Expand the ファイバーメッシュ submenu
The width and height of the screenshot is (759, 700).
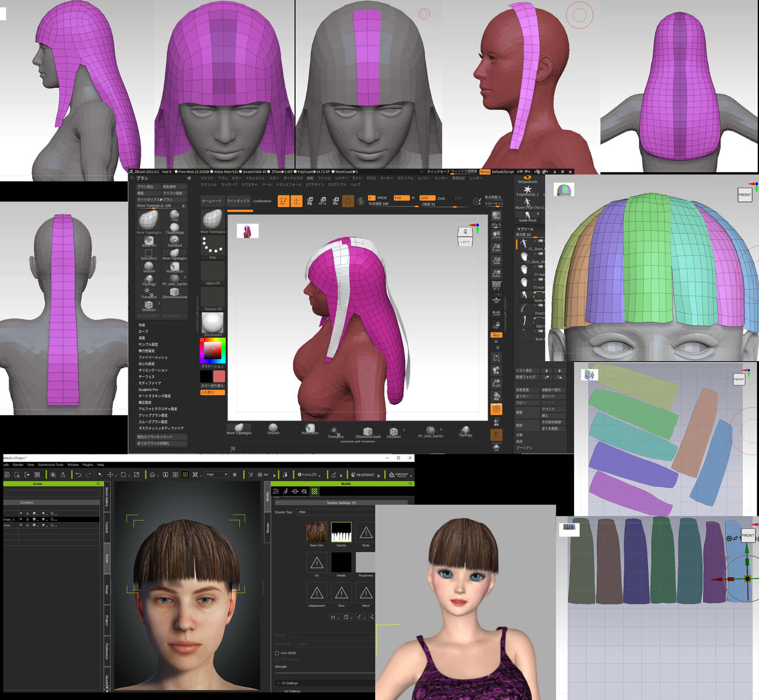click(153, 358)
